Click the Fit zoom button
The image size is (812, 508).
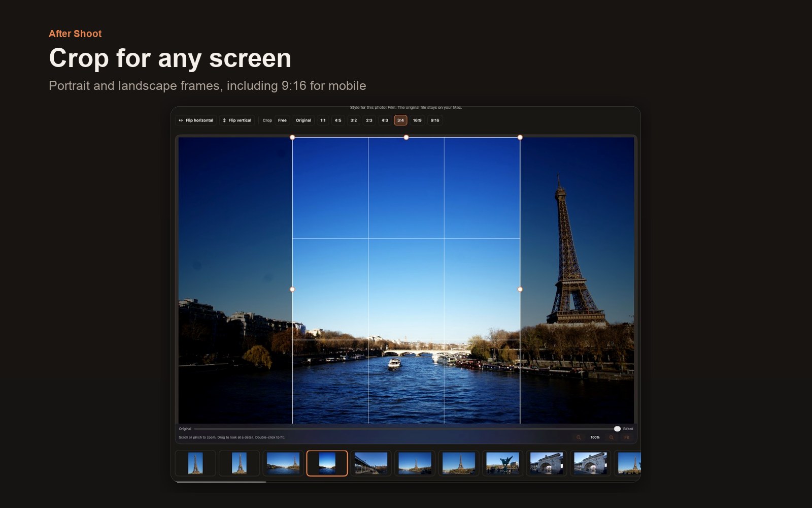(627, 437)
